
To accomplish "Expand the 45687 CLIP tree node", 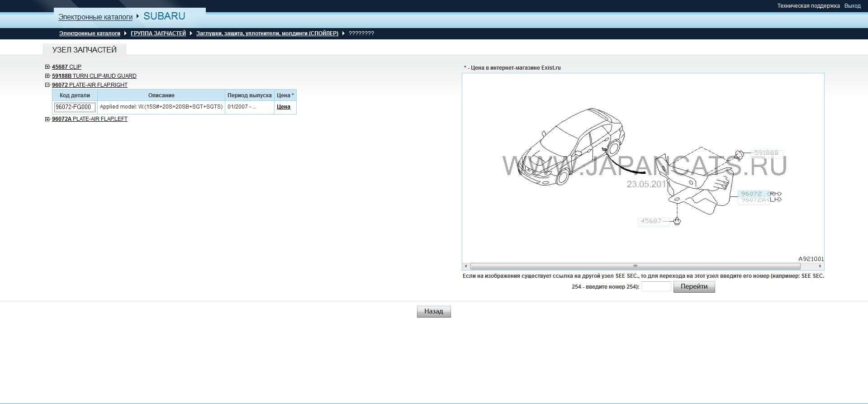I will tap(47, 67).
